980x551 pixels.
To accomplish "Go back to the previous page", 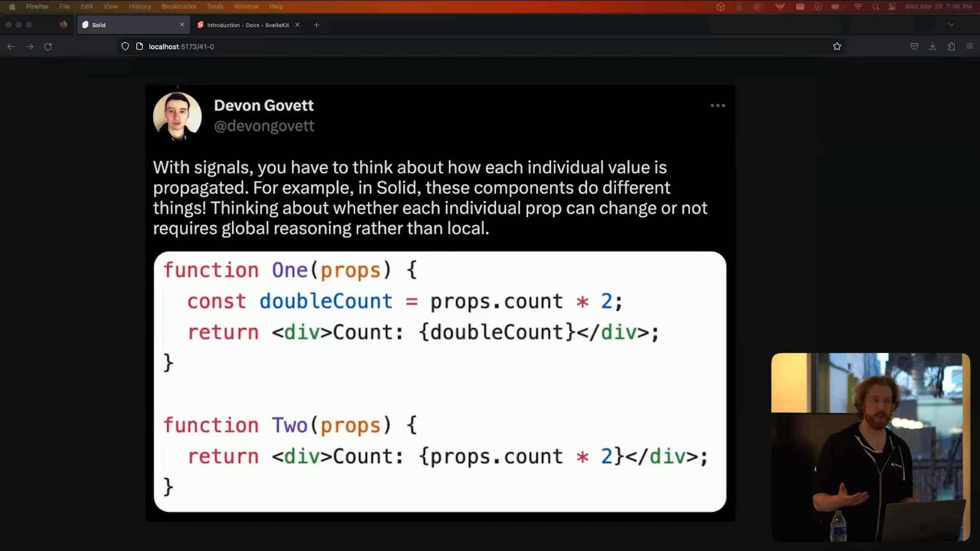I will [11, 46].
